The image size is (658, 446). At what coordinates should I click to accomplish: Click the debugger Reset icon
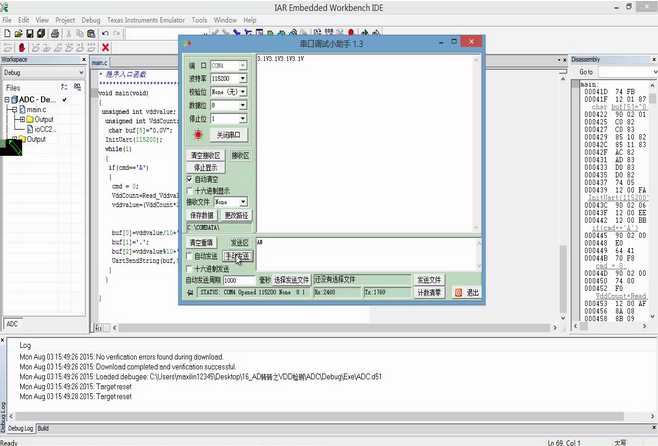[8, 48]
